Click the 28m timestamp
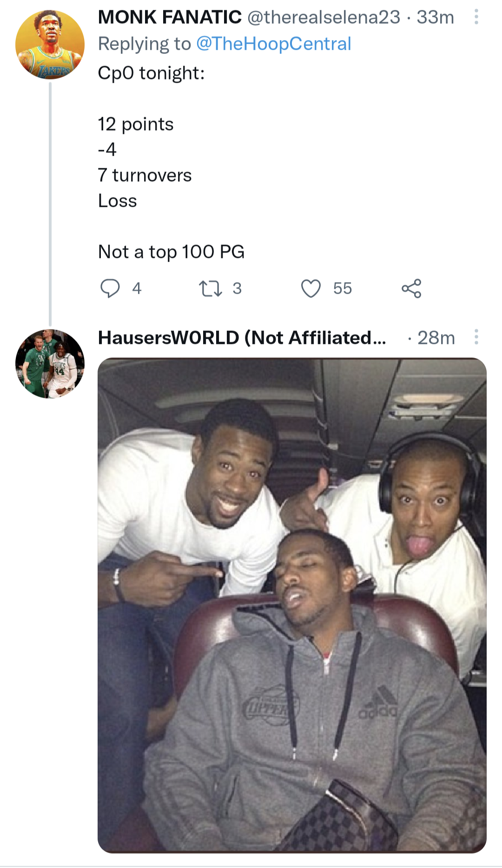Screen dimensions: 502x868 pyautogui.click(x=436, y=338)
